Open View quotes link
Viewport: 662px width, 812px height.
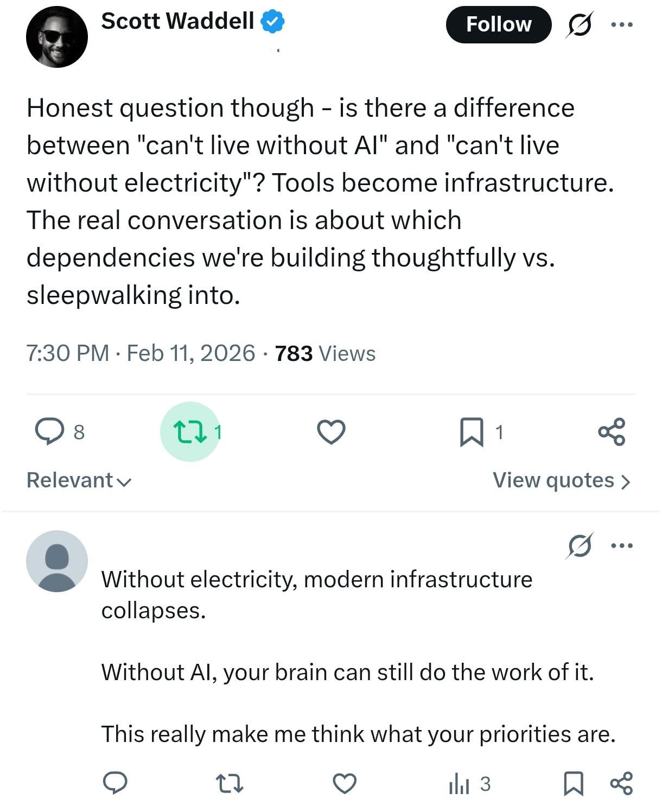click(561, 480)
